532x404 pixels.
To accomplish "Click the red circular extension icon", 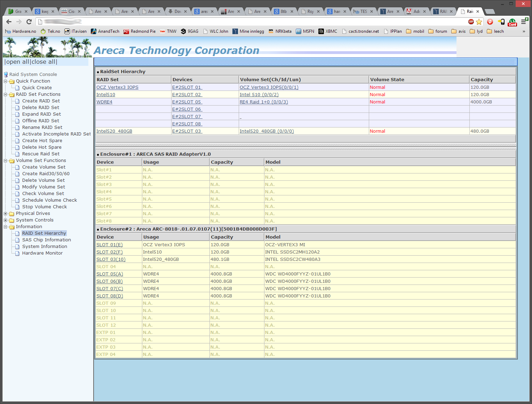I will pos(490,22).
